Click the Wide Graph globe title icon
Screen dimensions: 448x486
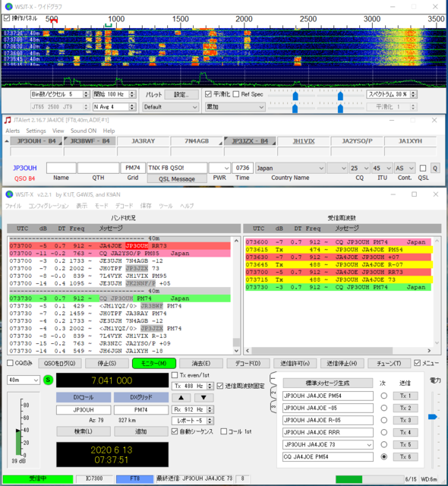pos(8,7)
